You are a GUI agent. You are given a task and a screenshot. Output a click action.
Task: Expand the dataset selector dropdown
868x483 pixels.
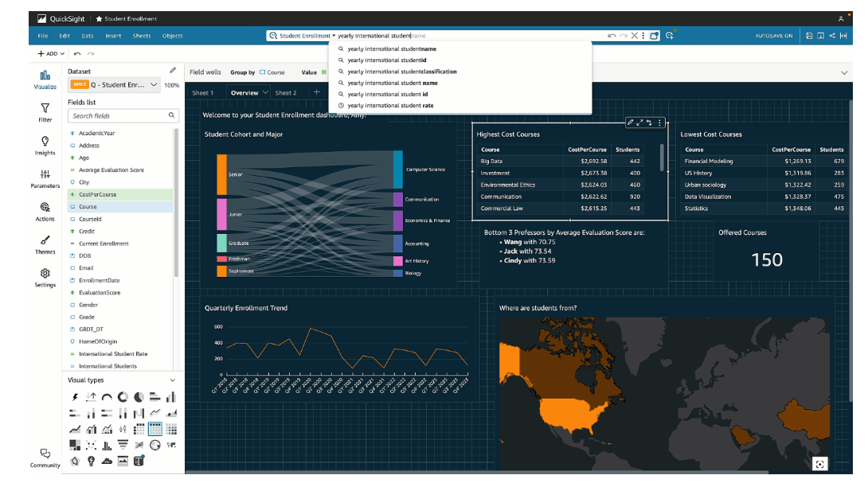[154, 84]
